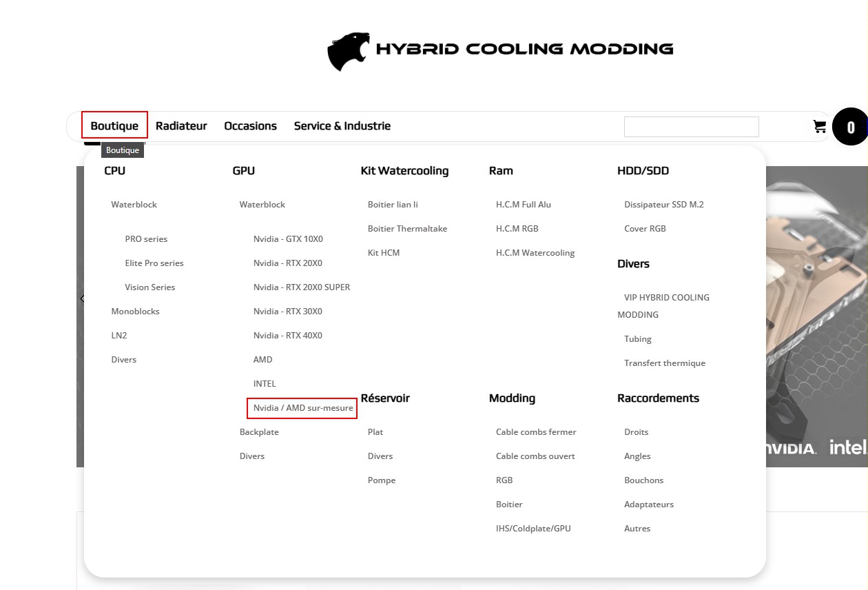The image size is (868, 590).
Task: Select the PRO series CPU waterblock
Action: click(146, 239)
